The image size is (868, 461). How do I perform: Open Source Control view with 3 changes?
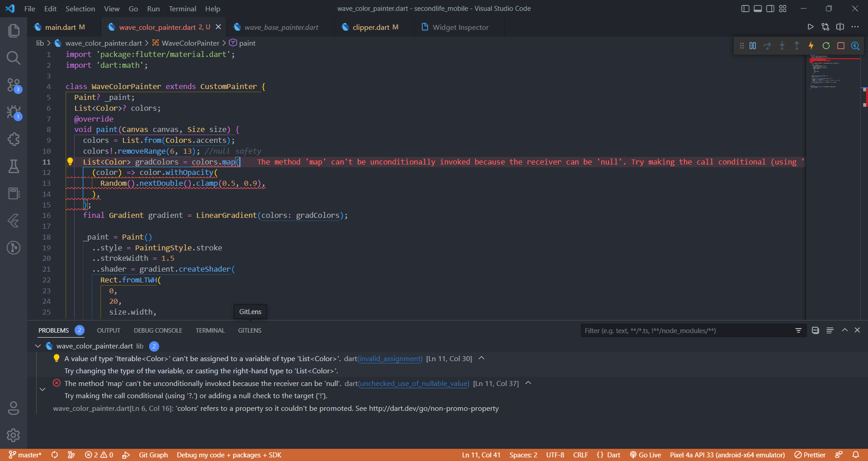click(14, 85)
